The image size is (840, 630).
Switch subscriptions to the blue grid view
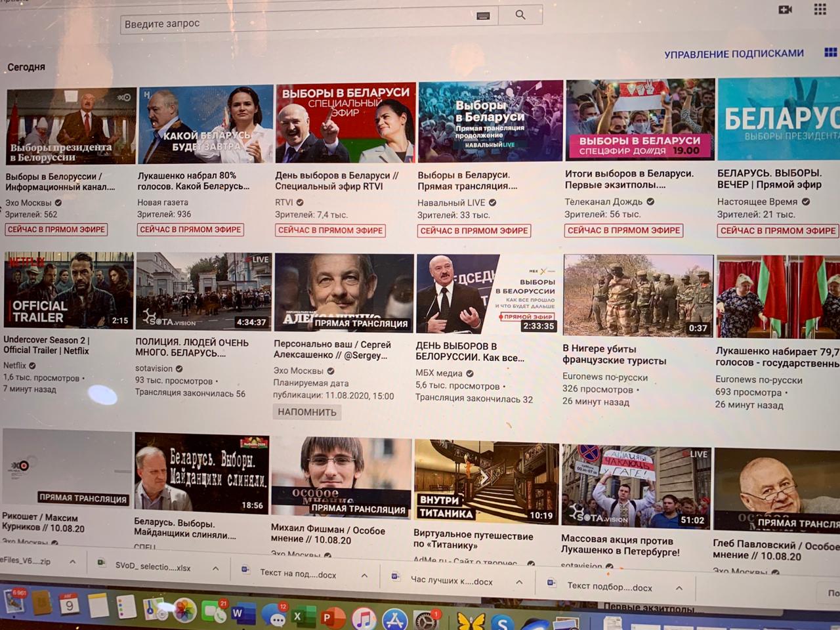[831, 52]
